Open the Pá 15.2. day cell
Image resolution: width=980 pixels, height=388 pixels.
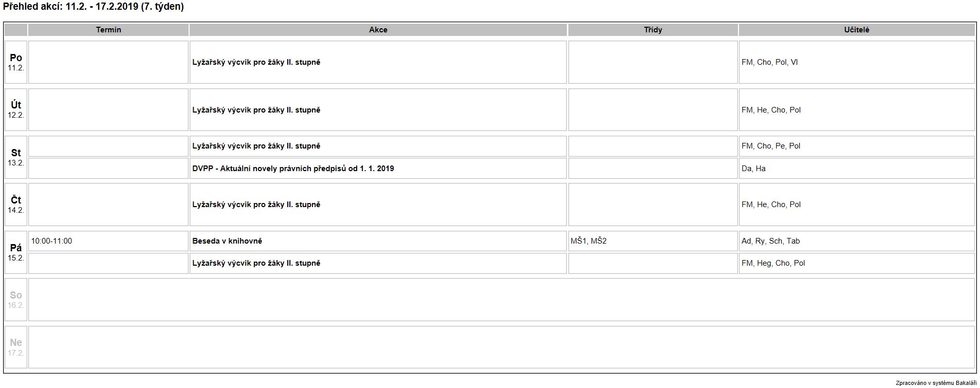tap(16, 252)
